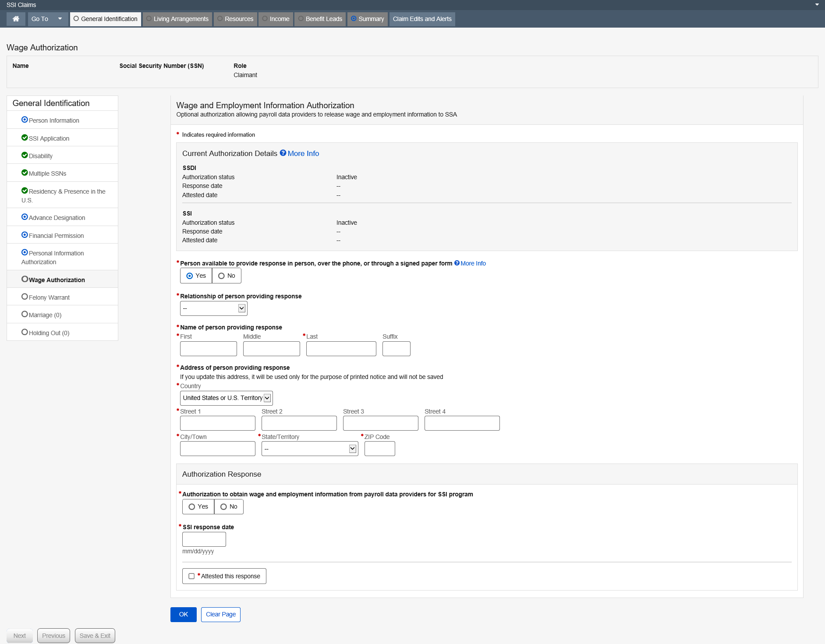Click the Home icon in navigation bar
Image resolution: width=825 pixels, height=644 pixels.
[x=16, y=19]
